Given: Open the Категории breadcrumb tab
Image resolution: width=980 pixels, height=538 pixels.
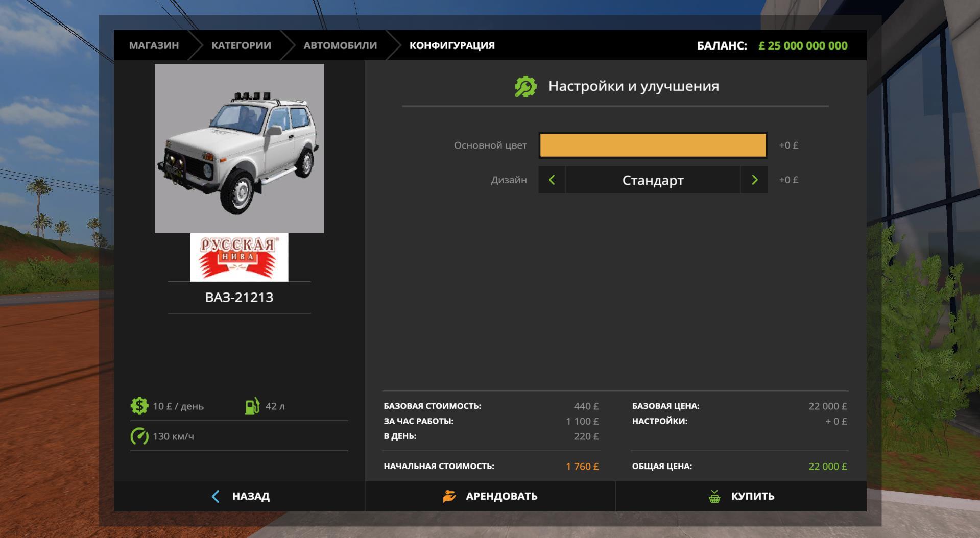Looking at the screenshot, I should pyautogui.click(x=241, y=45).
